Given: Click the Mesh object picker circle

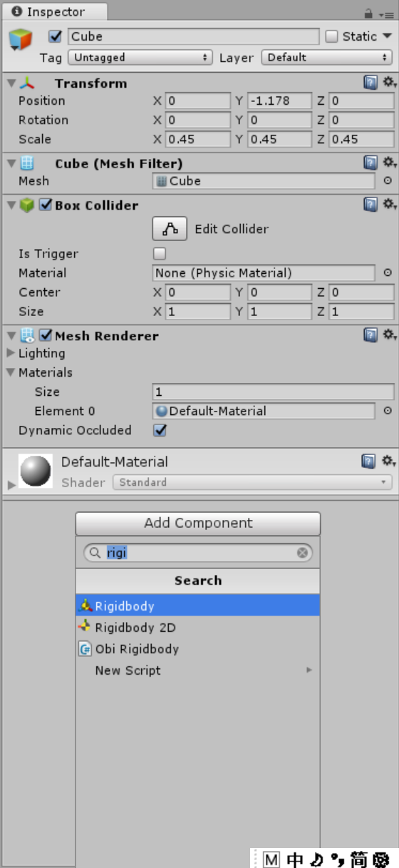Looking at the screenshot, I should pyautogui.click(x=388, y=181).
